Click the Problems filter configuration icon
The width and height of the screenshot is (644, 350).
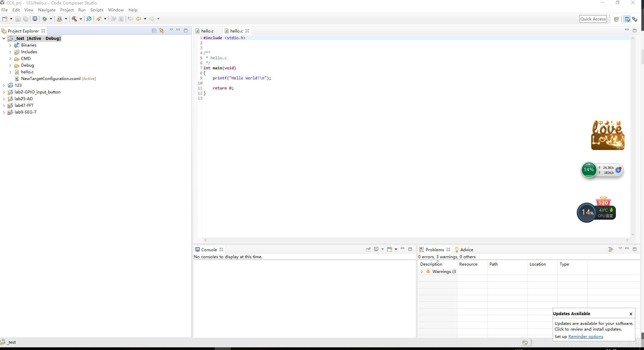click(x=611, y=249)
